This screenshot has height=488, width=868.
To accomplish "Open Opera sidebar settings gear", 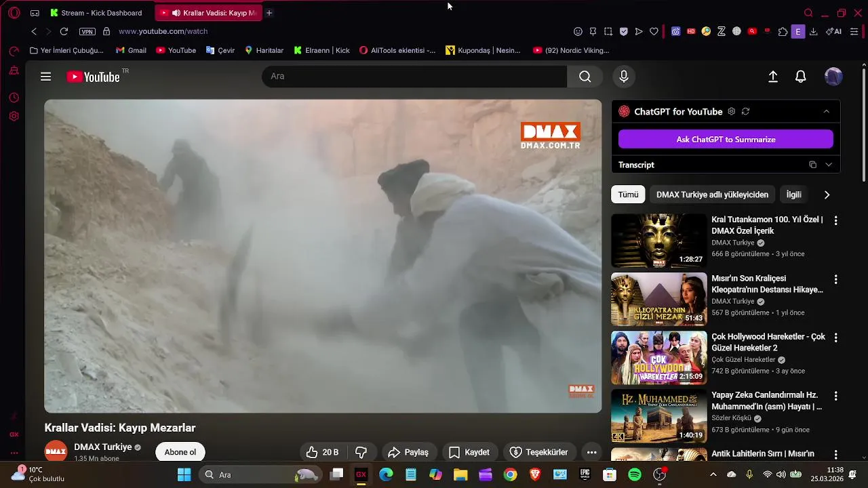I will tap(14, 116).
